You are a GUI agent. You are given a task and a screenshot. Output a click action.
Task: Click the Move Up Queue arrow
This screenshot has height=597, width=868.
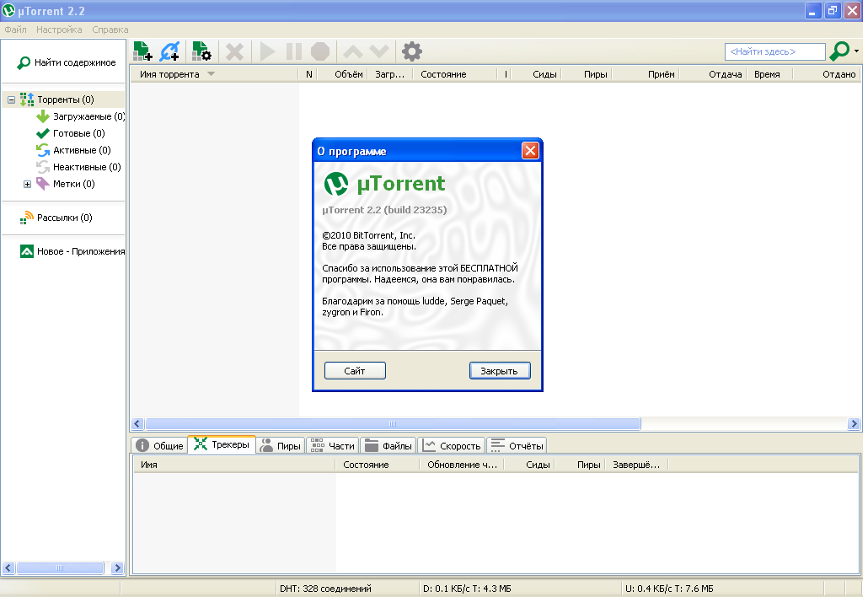click(x=352, y=51)
